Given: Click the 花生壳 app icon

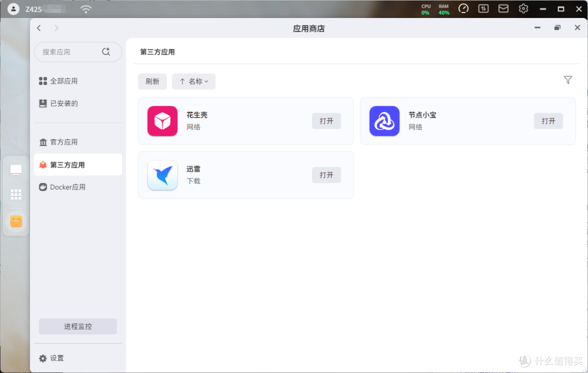Looking at the screenshot, I should click(x=162, y=121).
